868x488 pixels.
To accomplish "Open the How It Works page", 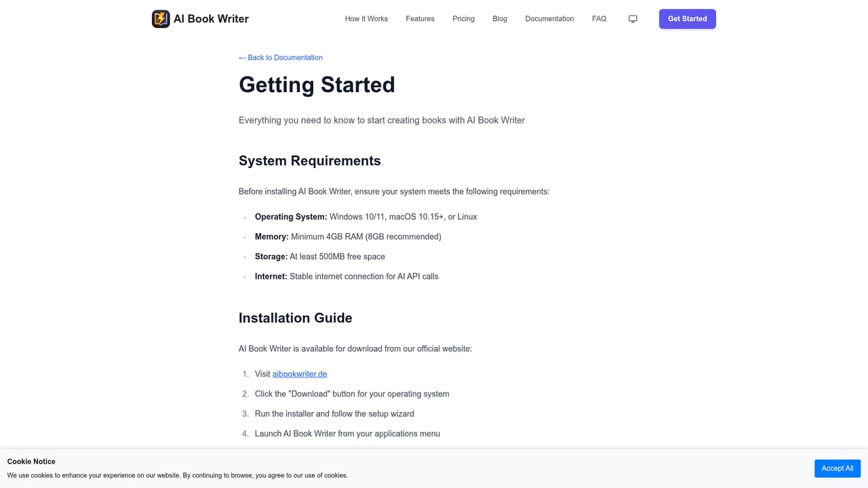I will (366, 19).
